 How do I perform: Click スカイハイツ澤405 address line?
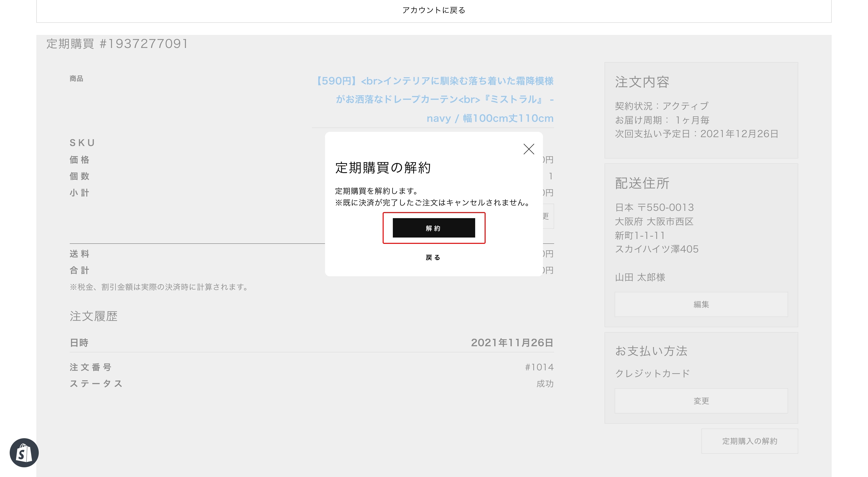pyautogui.click(x=657, y=249)
